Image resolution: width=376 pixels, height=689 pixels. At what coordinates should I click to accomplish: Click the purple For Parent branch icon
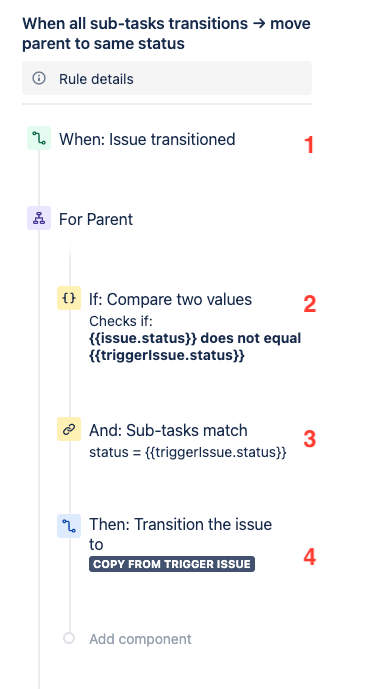coord(39,218)
